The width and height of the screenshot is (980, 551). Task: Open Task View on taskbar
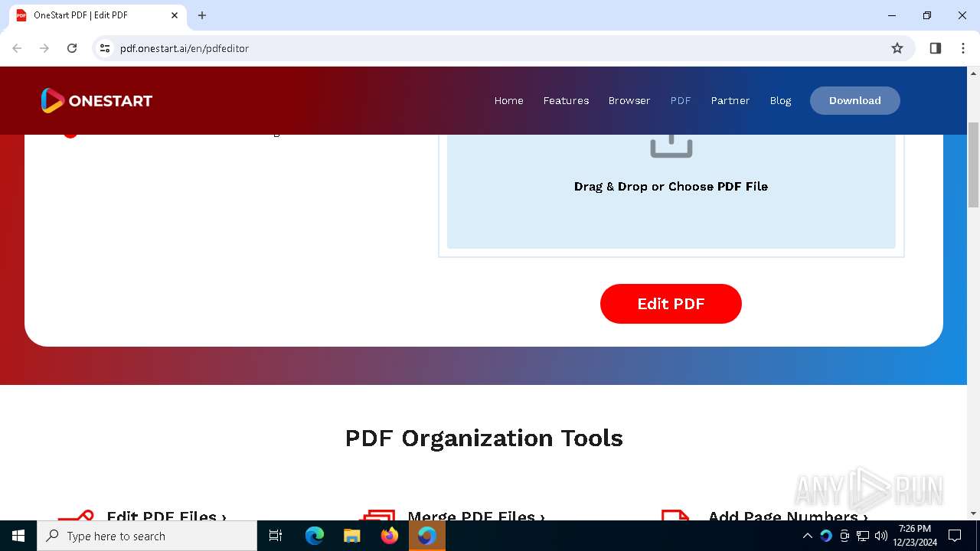276,536
